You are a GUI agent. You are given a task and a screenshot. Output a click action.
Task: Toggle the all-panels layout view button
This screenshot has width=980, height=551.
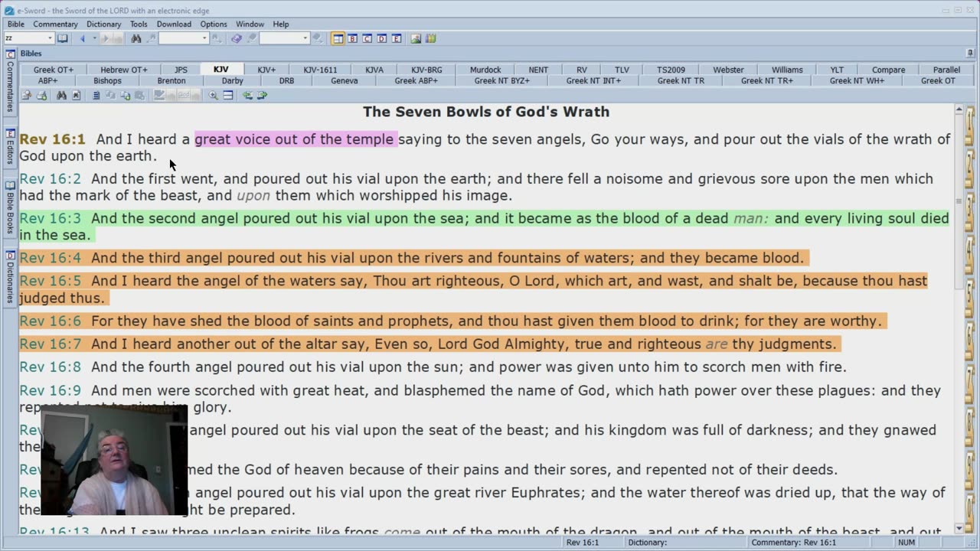point(338,38)
